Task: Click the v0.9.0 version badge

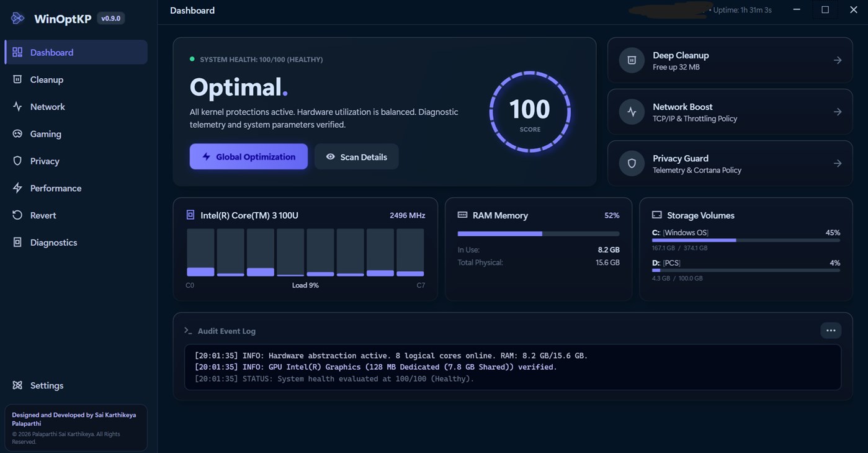Action: (111, 18)
